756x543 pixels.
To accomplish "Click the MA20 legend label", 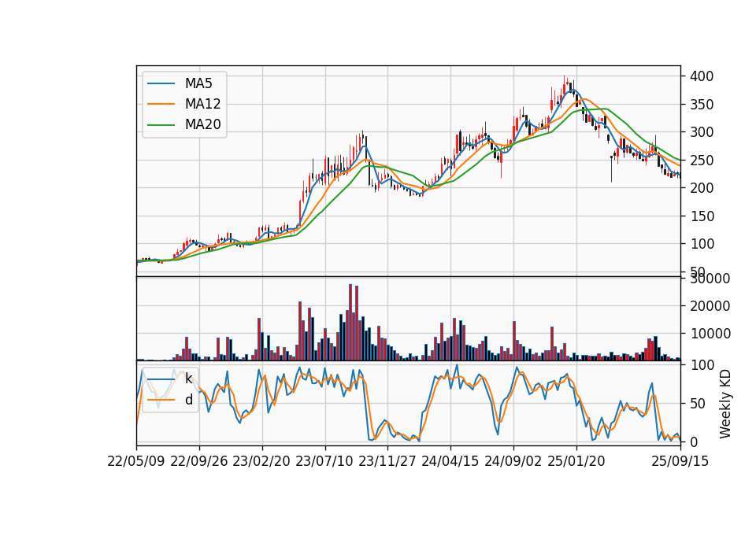I will pos(202,124).
